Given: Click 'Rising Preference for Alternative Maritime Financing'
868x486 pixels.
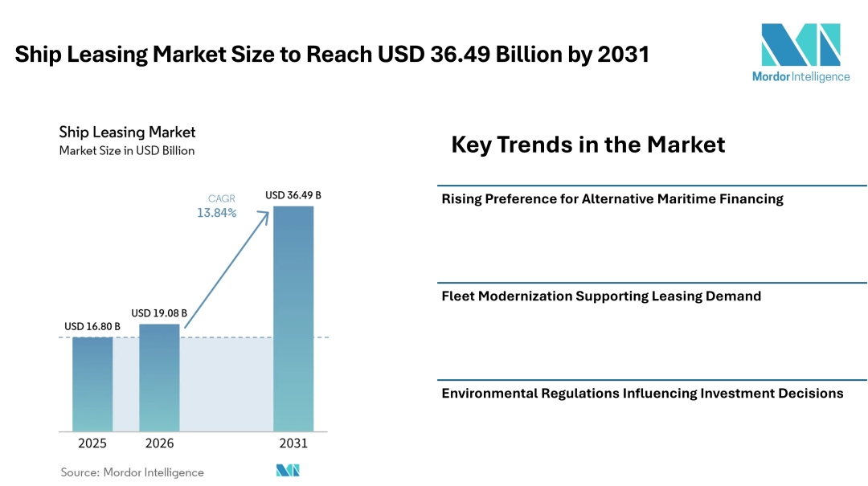Looking at the screenshot, I should click(612, 199).
